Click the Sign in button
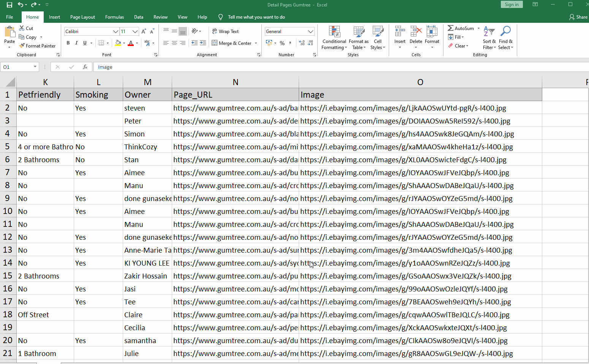589x364 pixels. coord(511,4)
